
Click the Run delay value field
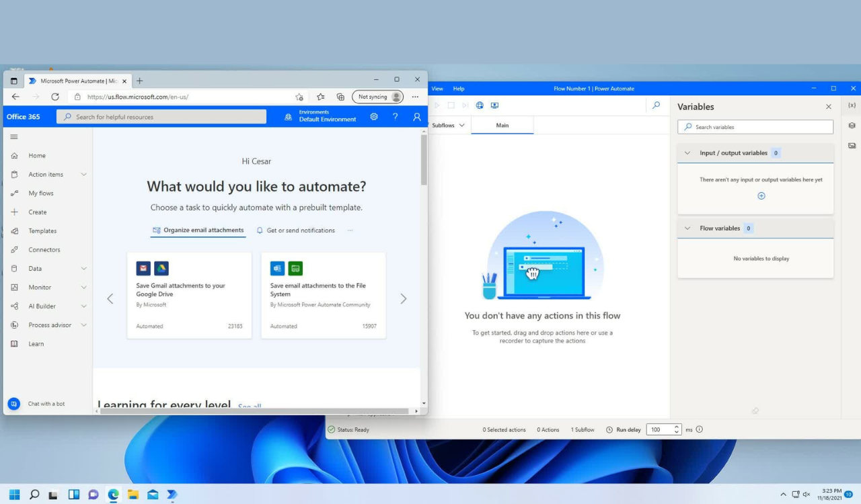(659, 429)
